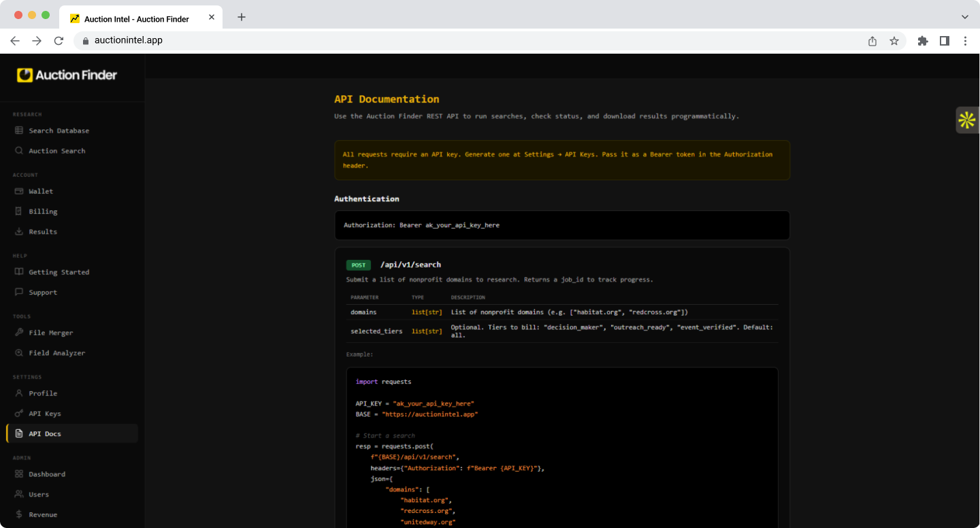Open Chrome three-dot menu
980x528 pixels.
[x=965, y=41]
